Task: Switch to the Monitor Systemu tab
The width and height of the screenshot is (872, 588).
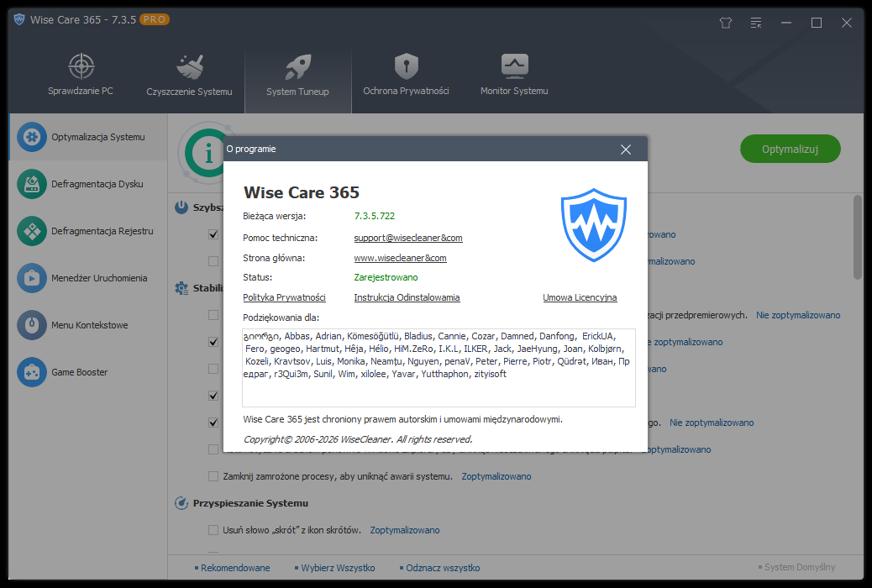Action: tap(514, 75)
